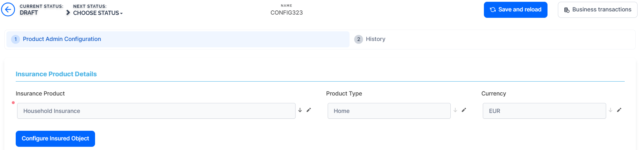Image resolution: width=644 pixels, height=150 pixels.
Task: Click the Save and reload button
Action: click(515, 10)
